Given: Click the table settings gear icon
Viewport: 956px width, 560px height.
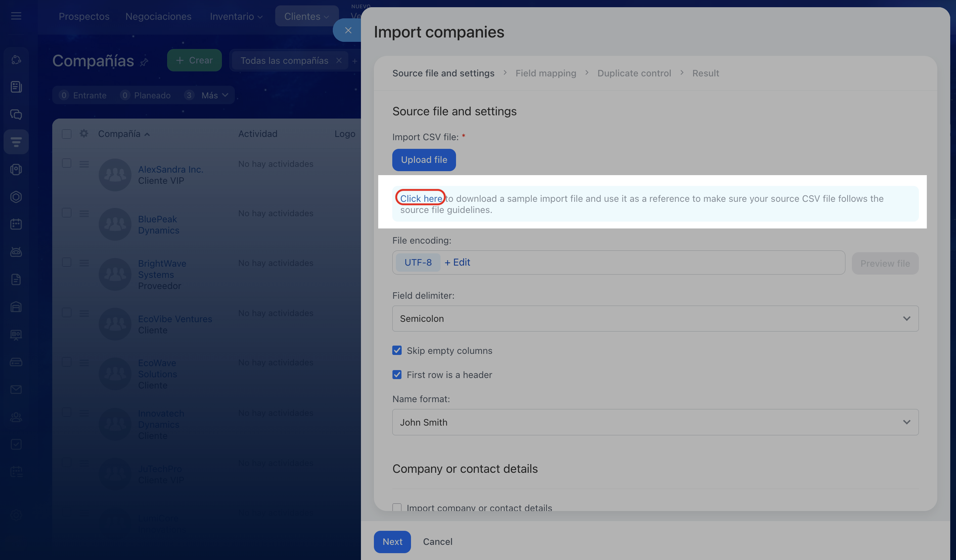Looking at the screenshot, I should (84, 134).
